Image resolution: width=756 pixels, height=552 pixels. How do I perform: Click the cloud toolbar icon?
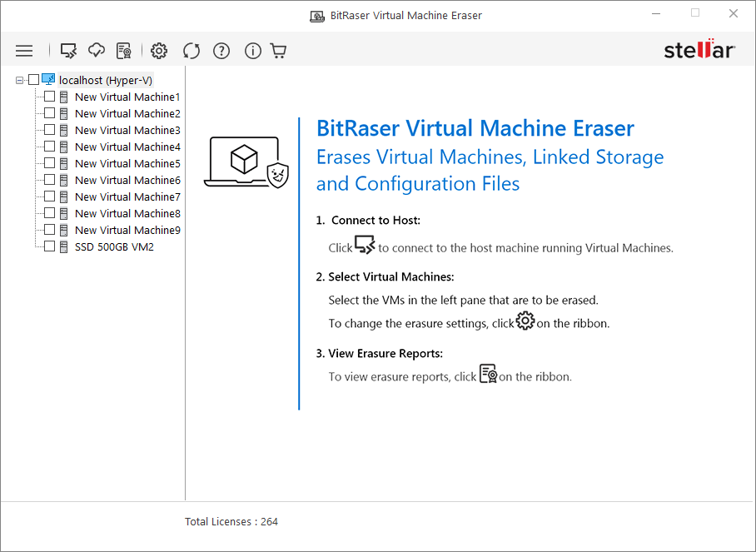point(97,50)
